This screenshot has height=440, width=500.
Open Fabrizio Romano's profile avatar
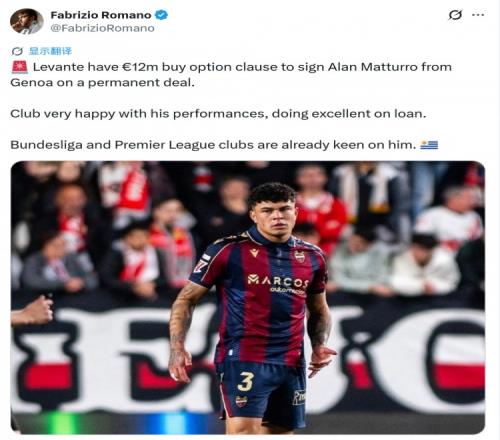(27, 21)
